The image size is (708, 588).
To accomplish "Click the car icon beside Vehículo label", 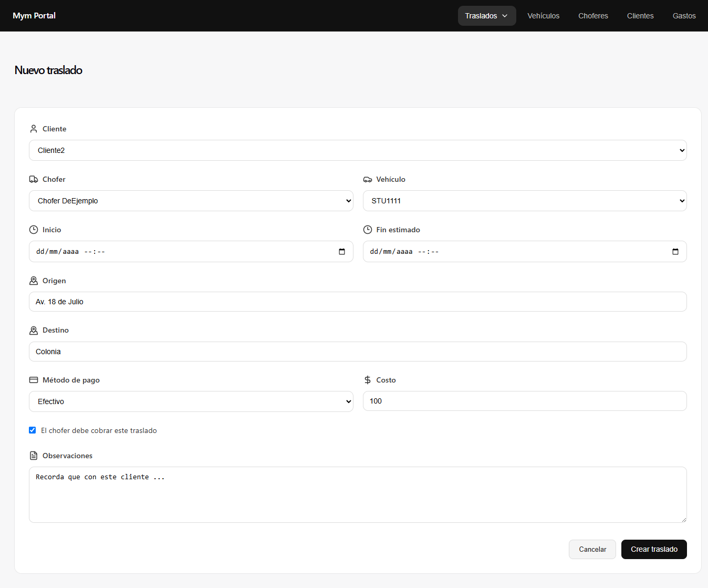I will pyautogui.click(x=368, y=179).
